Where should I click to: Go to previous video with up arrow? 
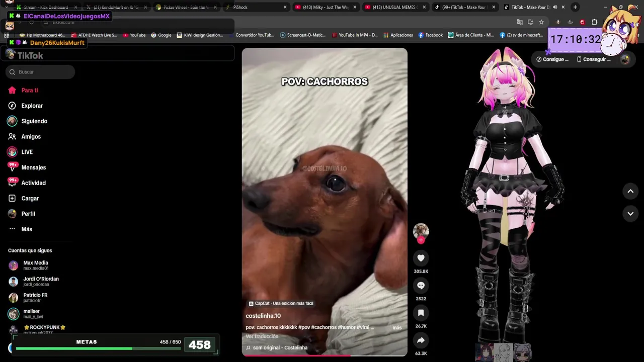630,191
